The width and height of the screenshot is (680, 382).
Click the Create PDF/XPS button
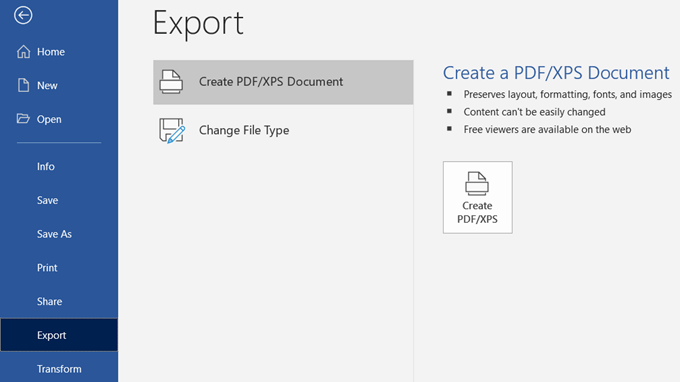pos(477,197)
